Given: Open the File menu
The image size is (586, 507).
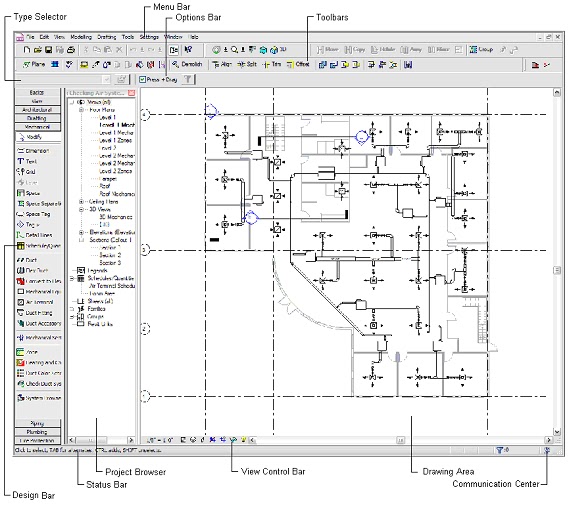Looking at the screenshot, I should pyautogui.click(x=30, y=37).
